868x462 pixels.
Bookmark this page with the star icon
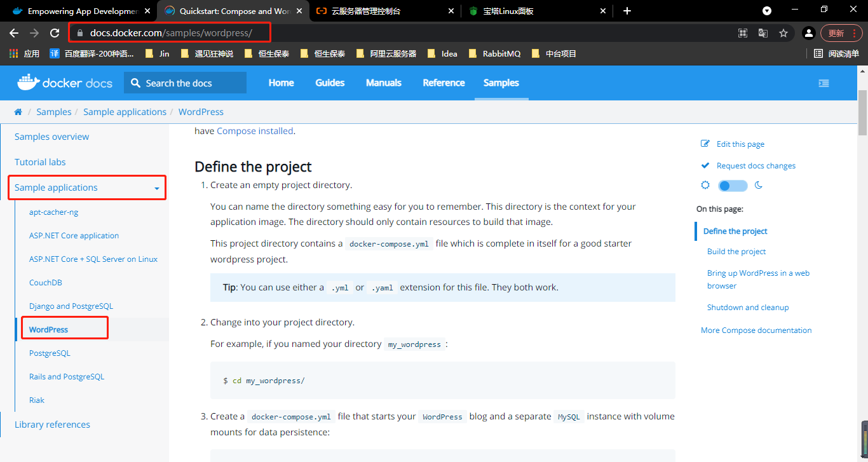783,33
